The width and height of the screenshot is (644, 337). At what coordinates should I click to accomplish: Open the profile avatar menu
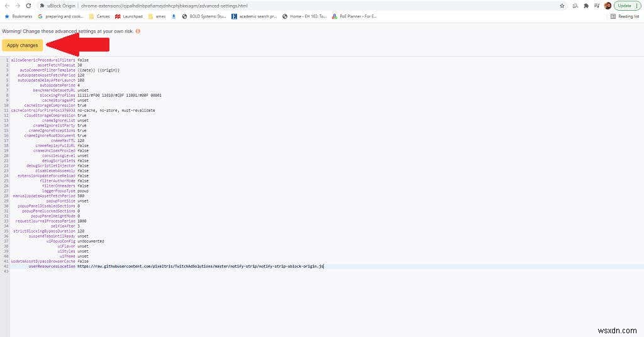click(x=608, y=6)
